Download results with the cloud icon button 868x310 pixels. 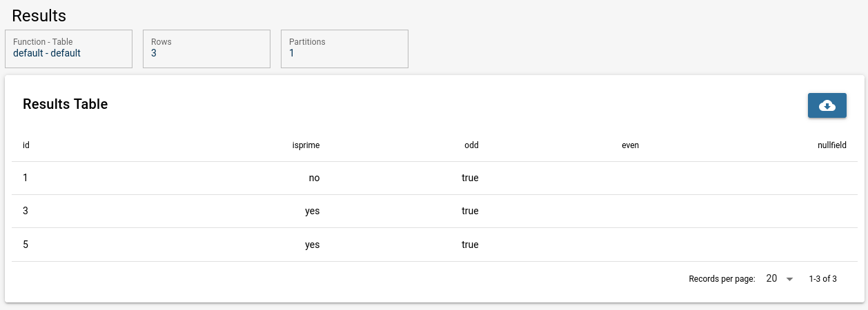[x=827, y=105]
